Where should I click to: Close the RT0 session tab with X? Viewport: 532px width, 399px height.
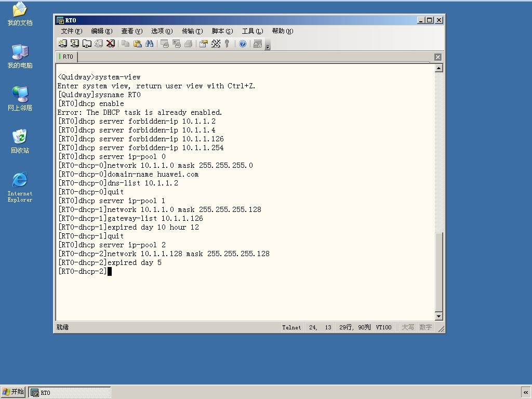(438, 57)
